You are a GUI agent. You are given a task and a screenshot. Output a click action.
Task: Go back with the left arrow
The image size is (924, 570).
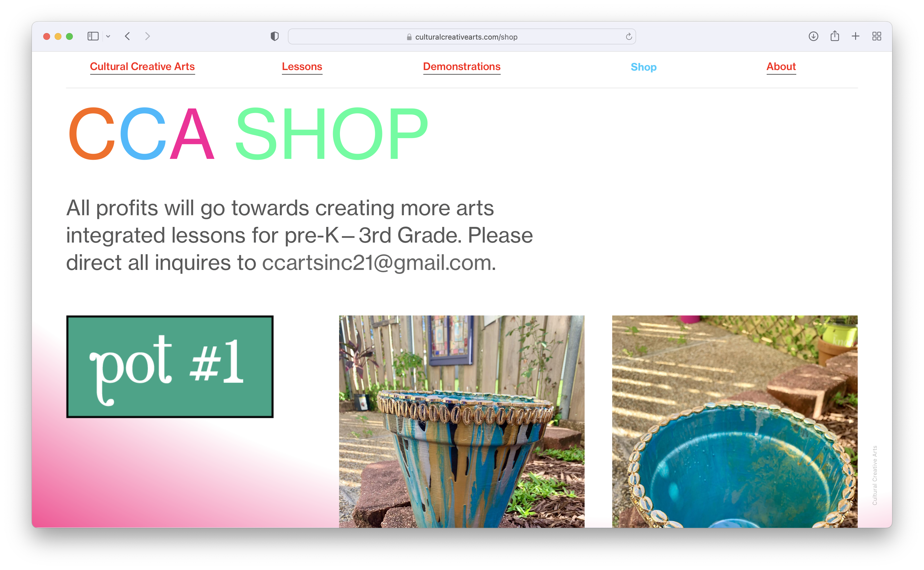tap(127, 36)
